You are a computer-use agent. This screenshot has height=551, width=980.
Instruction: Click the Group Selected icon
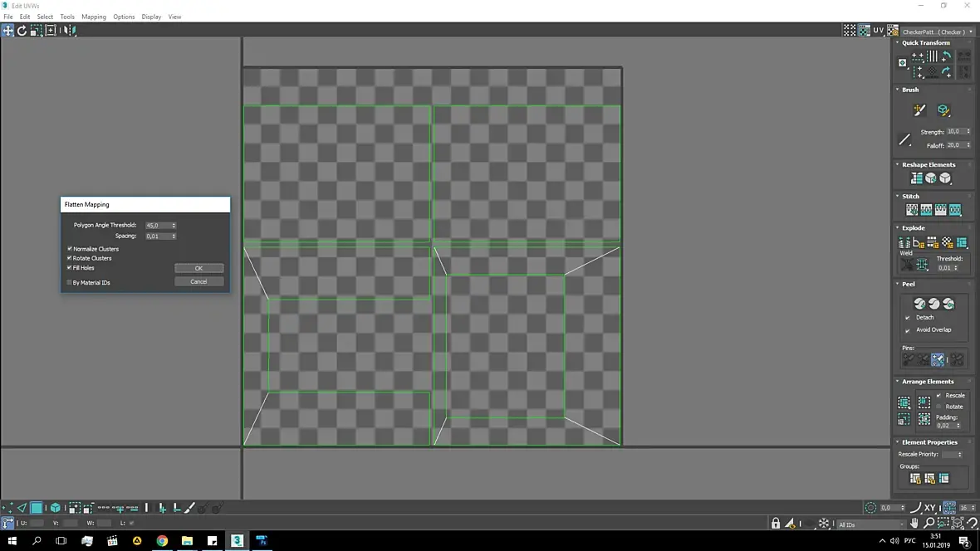(915, 479)
